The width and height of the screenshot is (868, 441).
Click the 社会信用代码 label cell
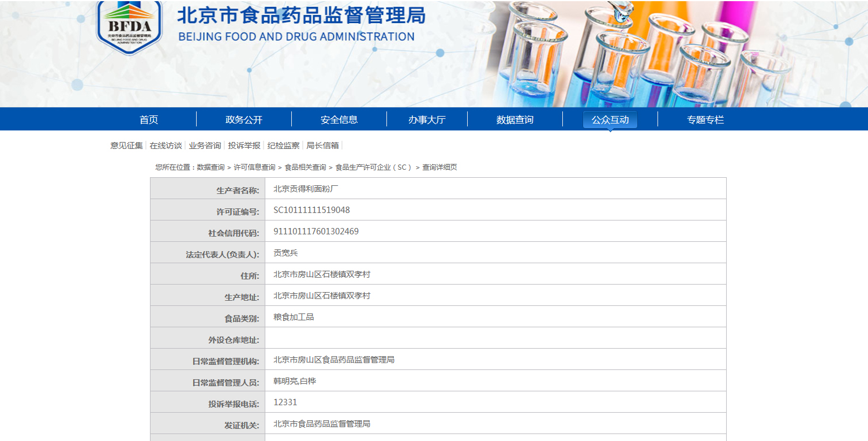pos(208,231)
